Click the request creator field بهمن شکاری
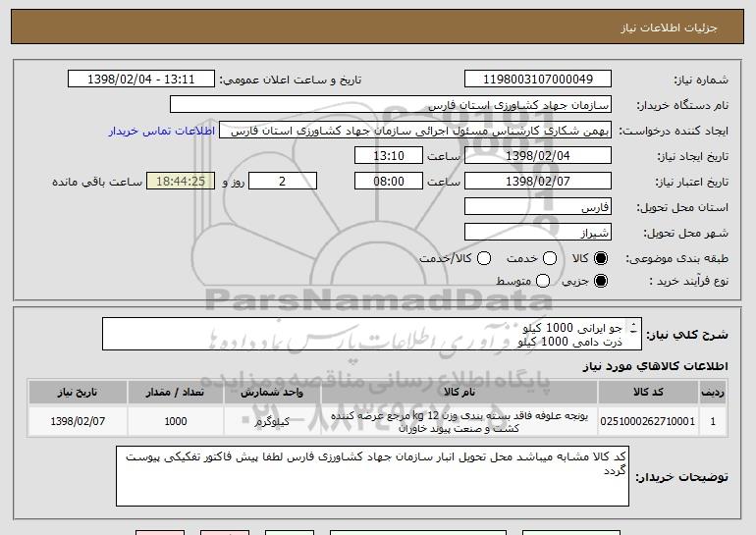 point(415,131)
